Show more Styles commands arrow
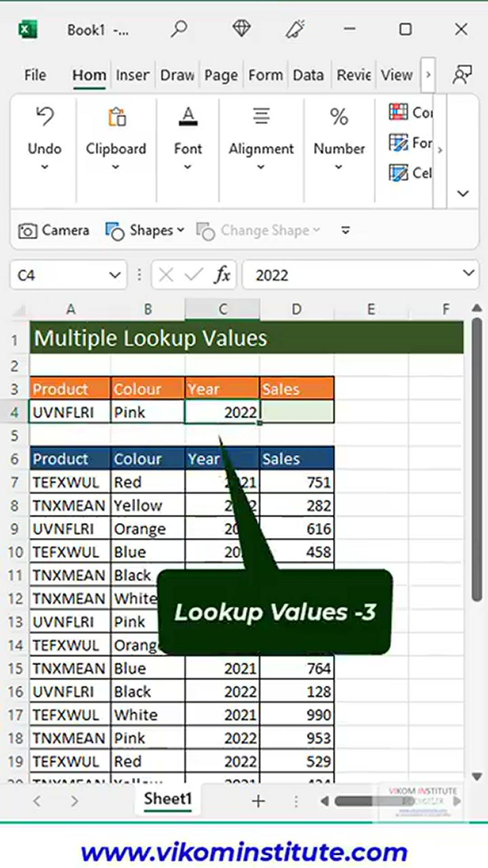Viewport: 488px width, 868px height. [x=440, y=150]
